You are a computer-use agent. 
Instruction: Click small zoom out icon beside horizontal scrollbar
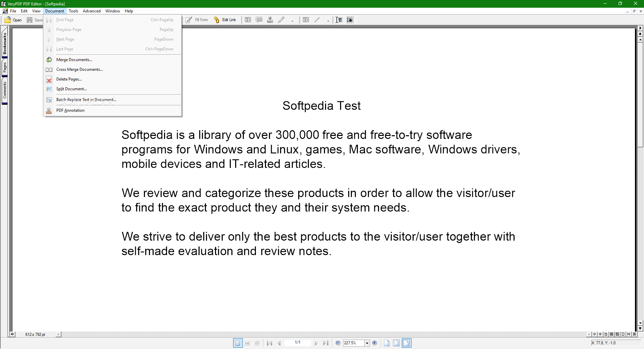point(594,334)
